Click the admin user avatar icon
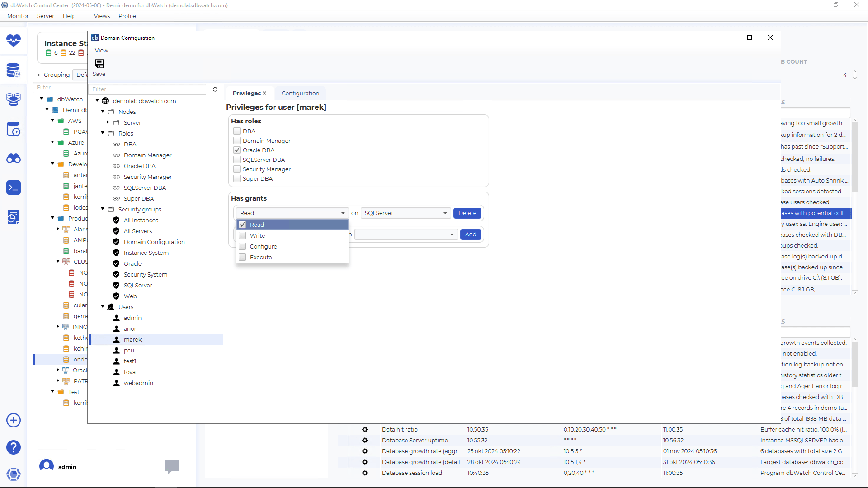 47,466
